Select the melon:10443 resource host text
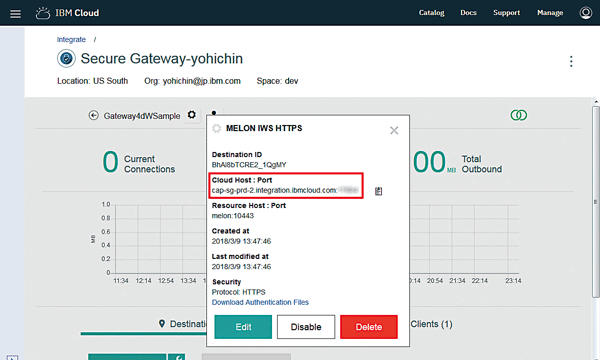Image resolution: width=600 pixels, height=360 pixels. [233, 216]
